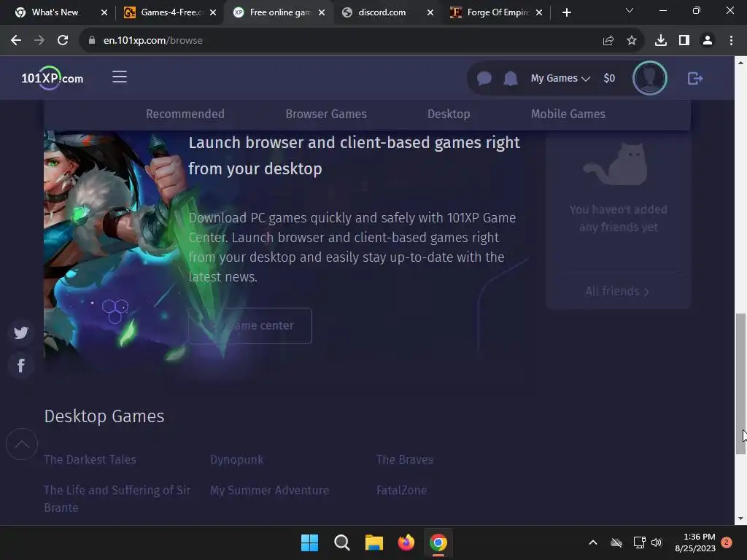
Task: Expand the My Games dropdown
Action: (560, 78)
